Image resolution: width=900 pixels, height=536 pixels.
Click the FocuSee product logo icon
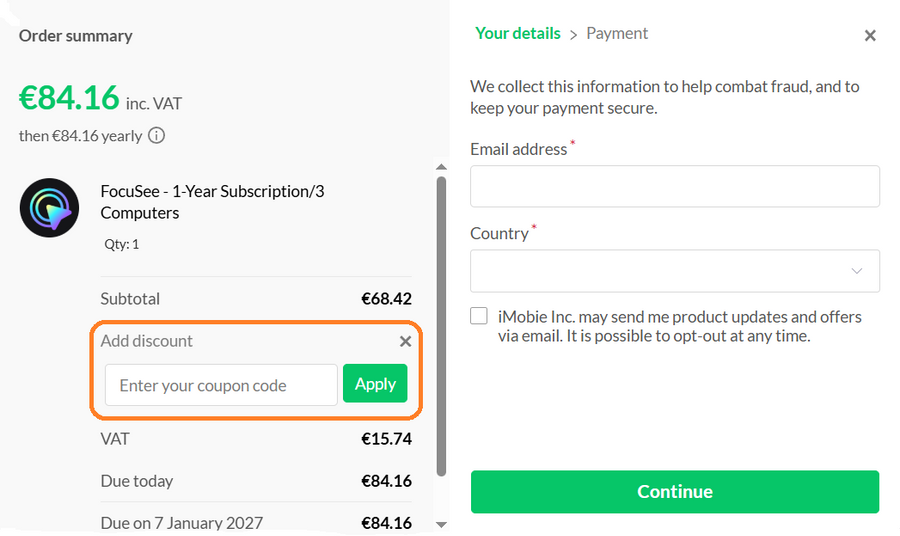pyautogui.click(x=50, y=207)
